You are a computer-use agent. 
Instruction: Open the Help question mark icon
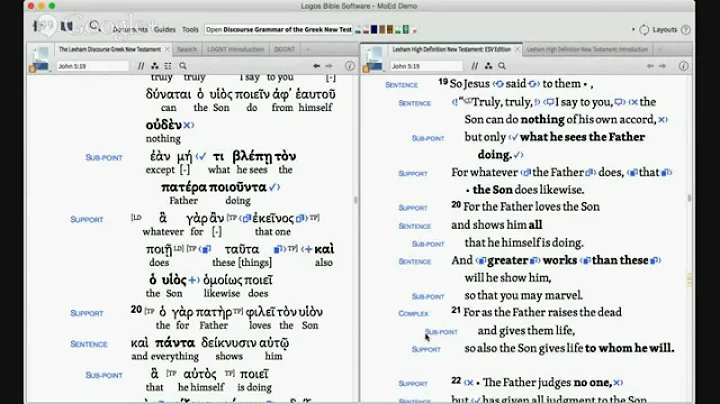click(686, 30)
